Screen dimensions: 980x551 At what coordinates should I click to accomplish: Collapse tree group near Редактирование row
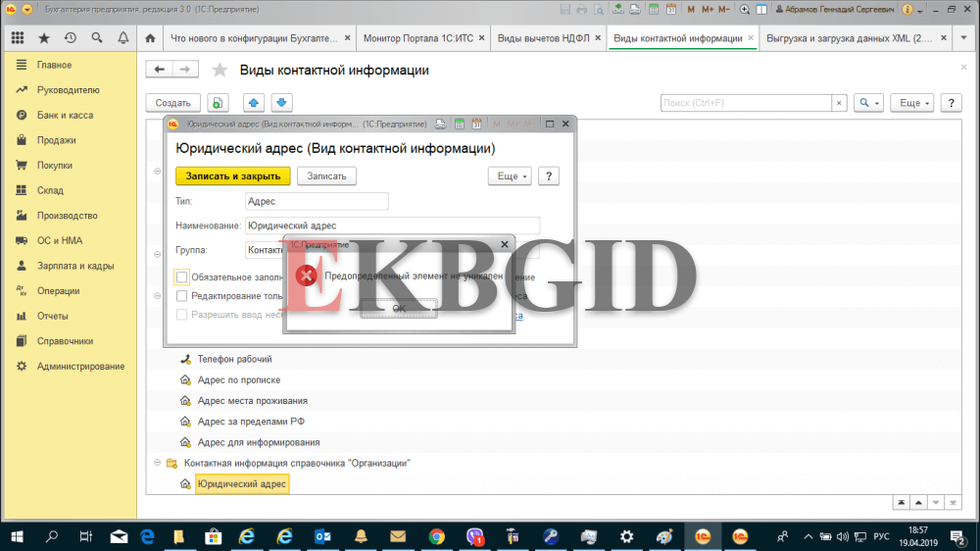[x=158, y=296]
